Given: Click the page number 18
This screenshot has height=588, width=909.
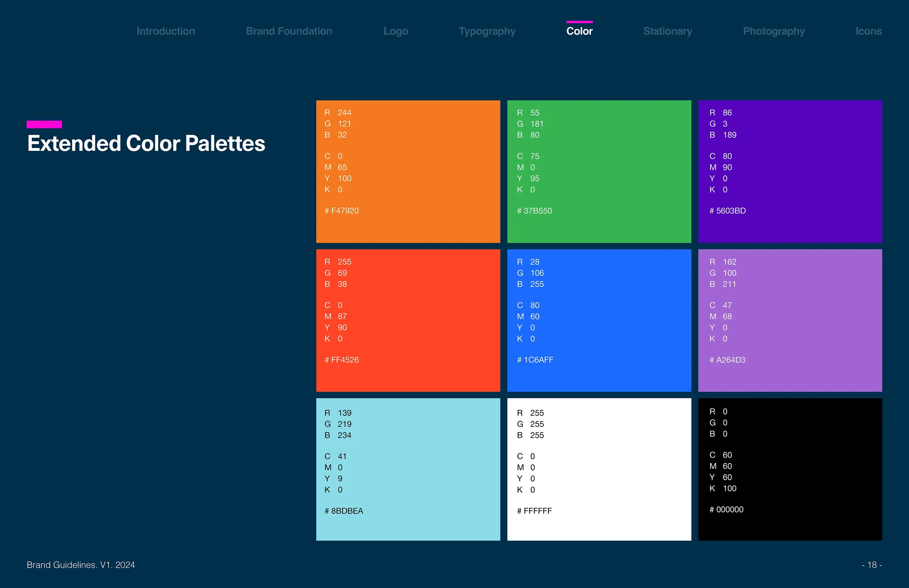Looking at the screenshot, I should pyautogui.click(x=872, y=565).
